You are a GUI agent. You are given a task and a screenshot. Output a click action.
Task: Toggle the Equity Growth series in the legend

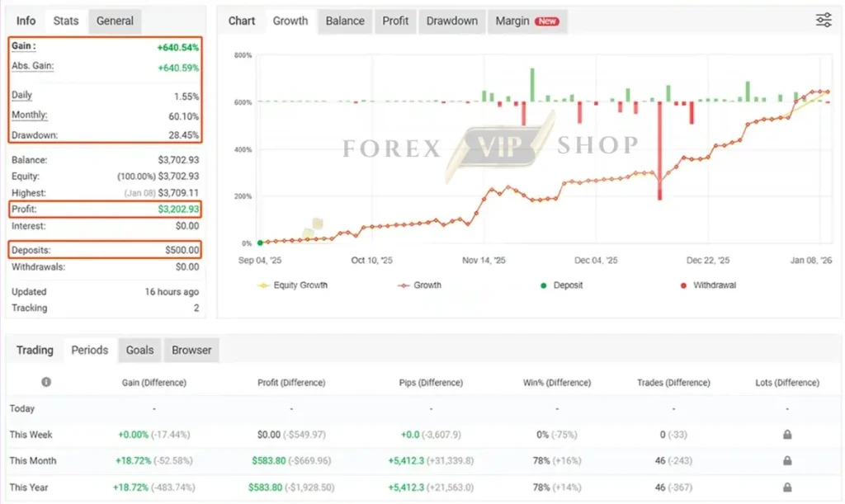click(293, 285)
